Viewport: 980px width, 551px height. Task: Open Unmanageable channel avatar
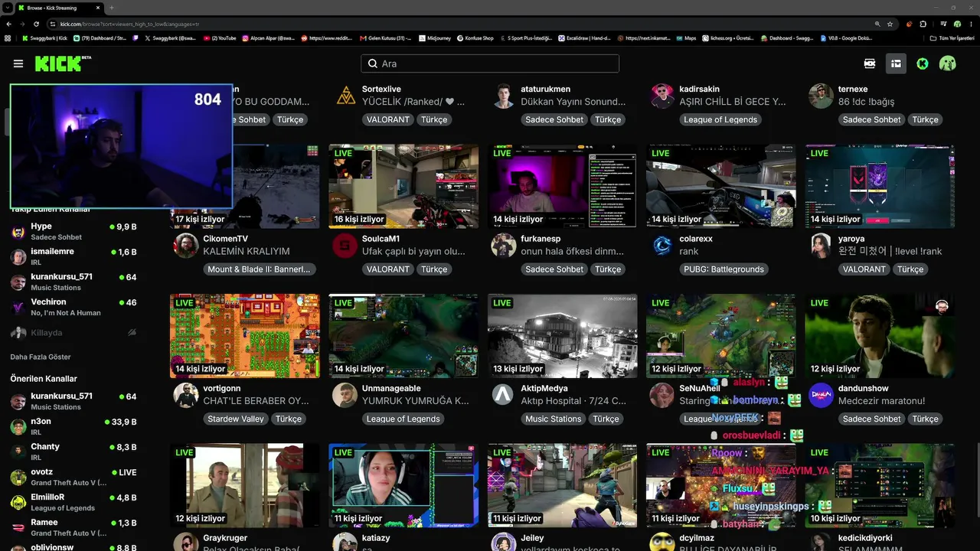[345, 396]
